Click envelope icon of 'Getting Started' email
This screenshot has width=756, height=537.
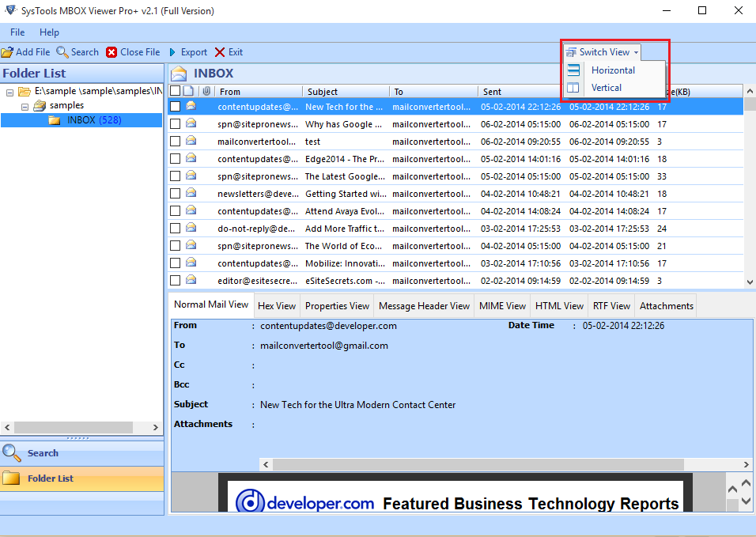[191, 193]
